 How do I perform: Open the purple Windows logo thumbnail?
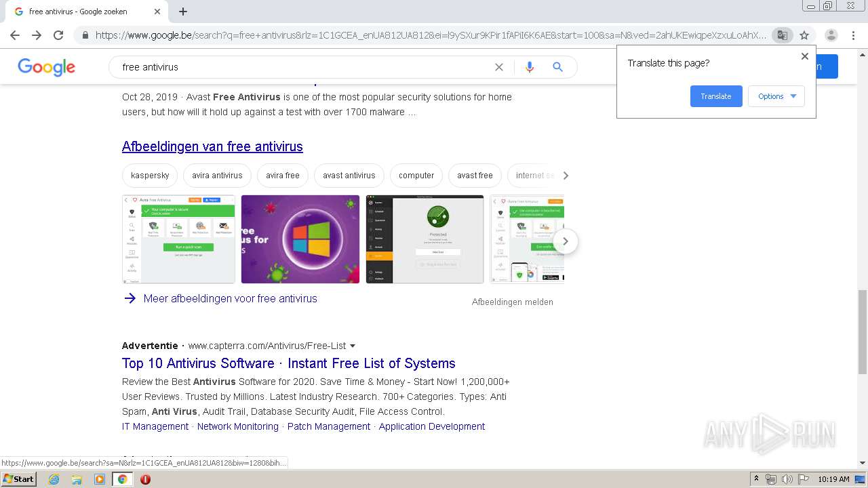click(300, 239)
